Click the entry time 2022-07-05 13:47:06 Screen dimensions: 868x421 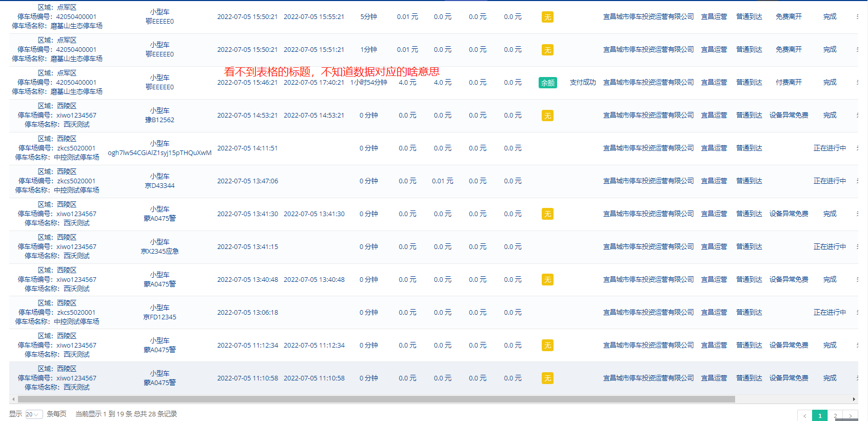tap(247, 181)
